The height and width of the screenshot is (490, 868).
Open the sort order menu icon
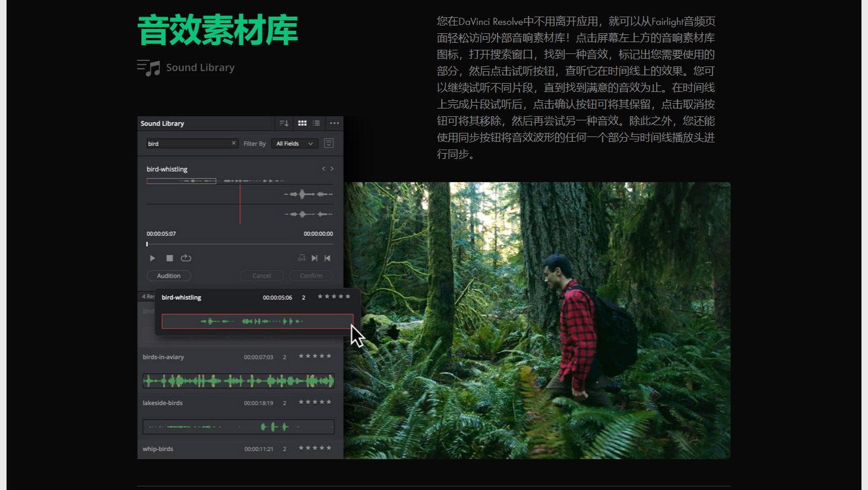point(284,123)
